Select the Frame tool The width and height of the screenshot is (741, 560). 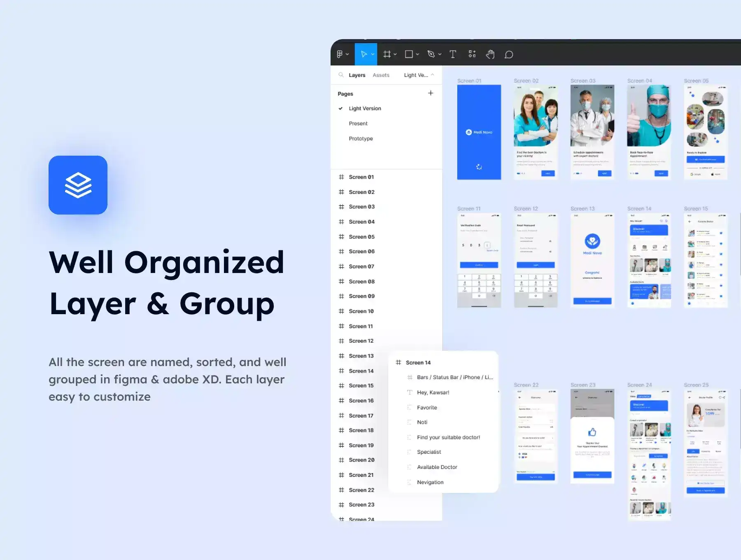tap(387, 54)
